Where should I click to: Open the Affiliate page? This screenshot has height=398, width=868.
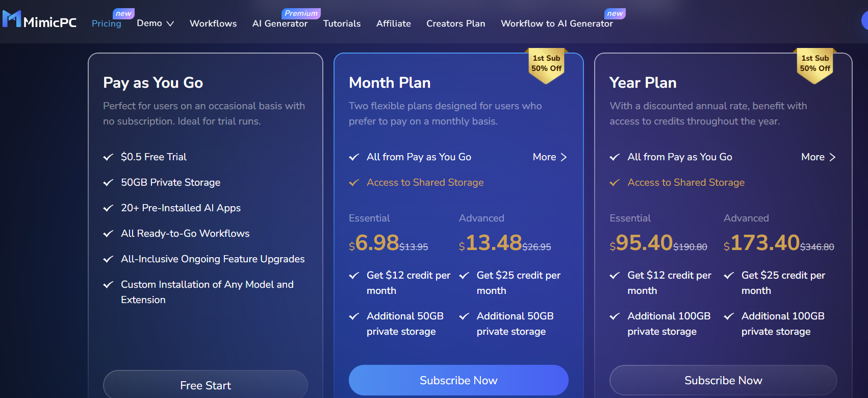pos(393,23)
